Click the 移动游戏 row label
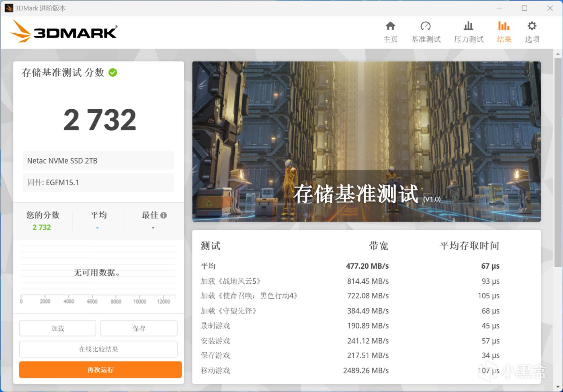The image size is (563, 392). (x=215, y=370)
